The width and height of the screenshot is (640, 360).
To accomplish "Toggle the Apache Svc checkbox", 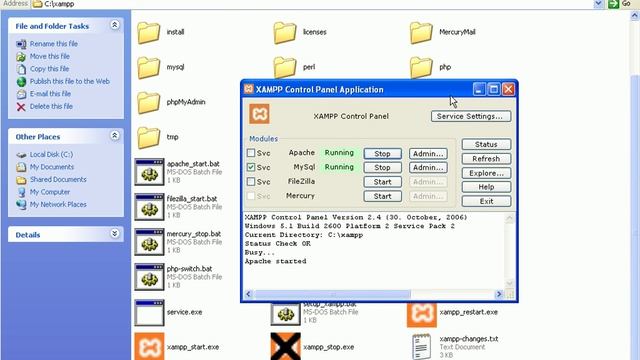I will point(251,153).
